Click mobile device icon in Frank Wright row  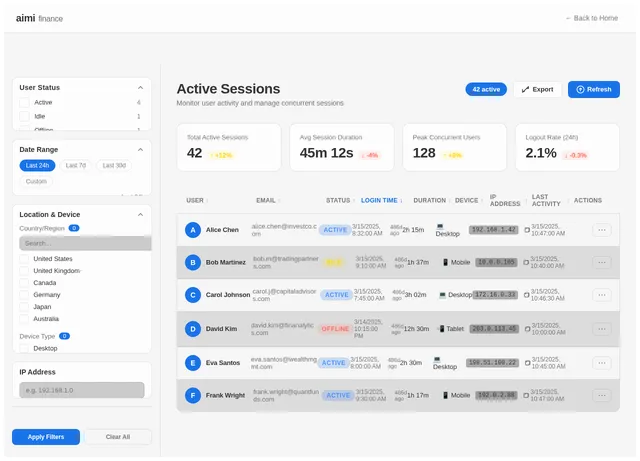click(445, 395)
